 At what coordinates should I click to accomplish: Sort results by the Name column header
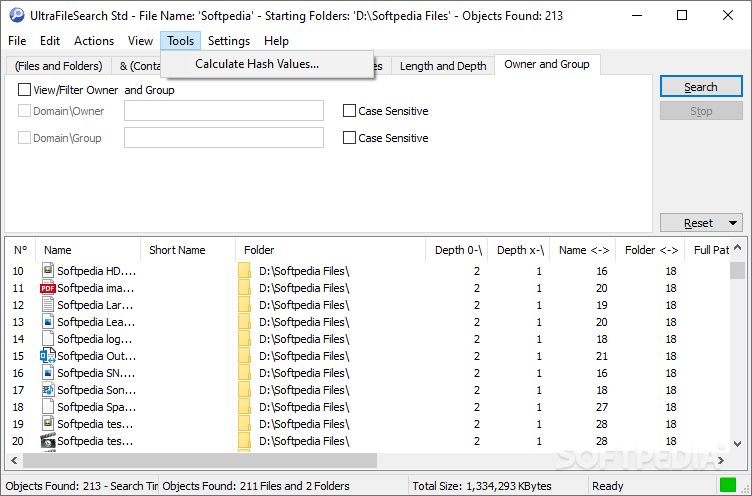coord(88,250)
